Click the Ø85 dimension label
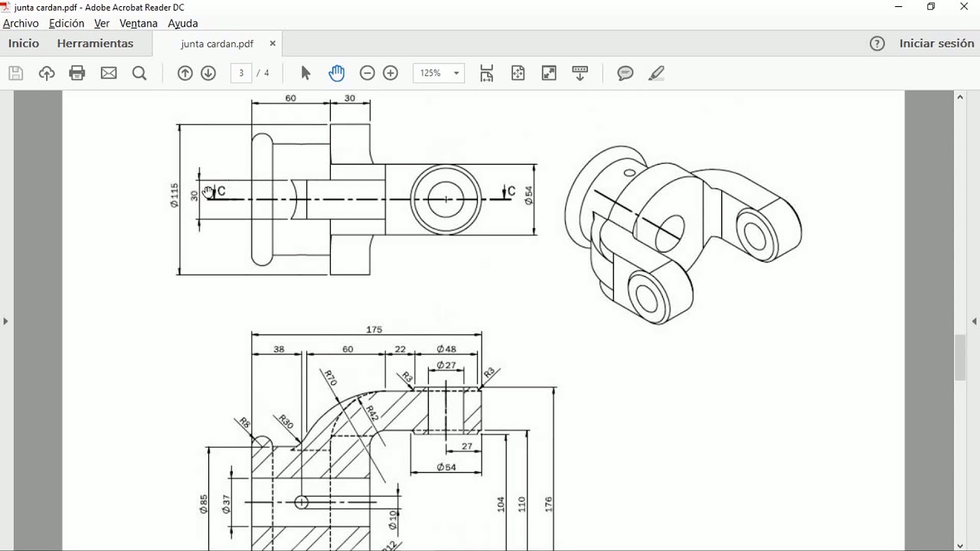Image resolution: width=980 pixels, height=551 pixels. coord(204,504)
